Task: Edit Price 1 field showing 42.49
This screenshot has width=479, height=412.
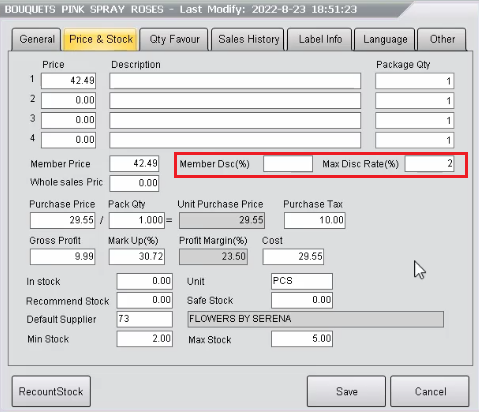Action: (x=68, y=81)
